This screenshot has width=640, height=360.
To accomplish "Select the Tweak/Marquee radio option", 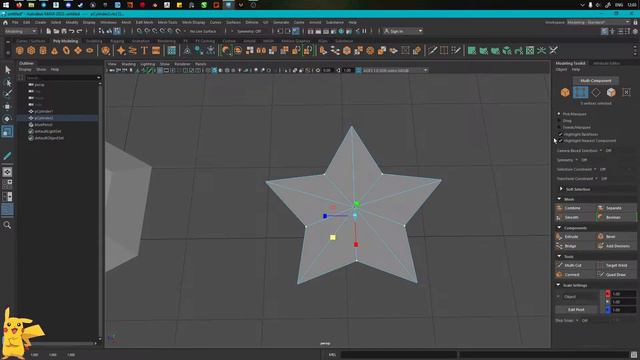I will [x=559, y=127].
